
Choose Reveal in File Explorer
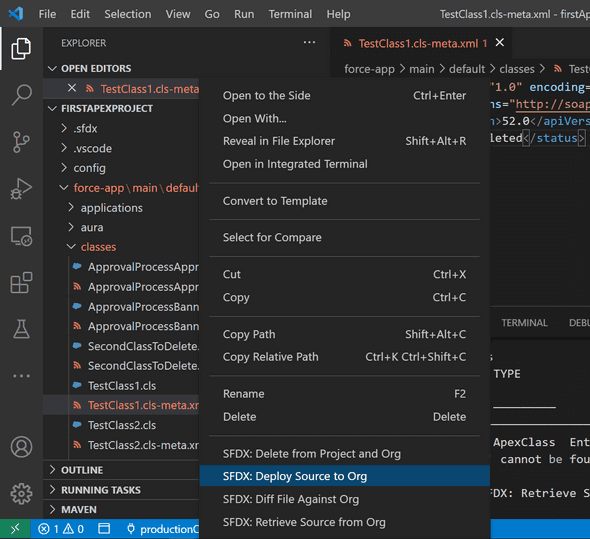[x=344, y=141]
